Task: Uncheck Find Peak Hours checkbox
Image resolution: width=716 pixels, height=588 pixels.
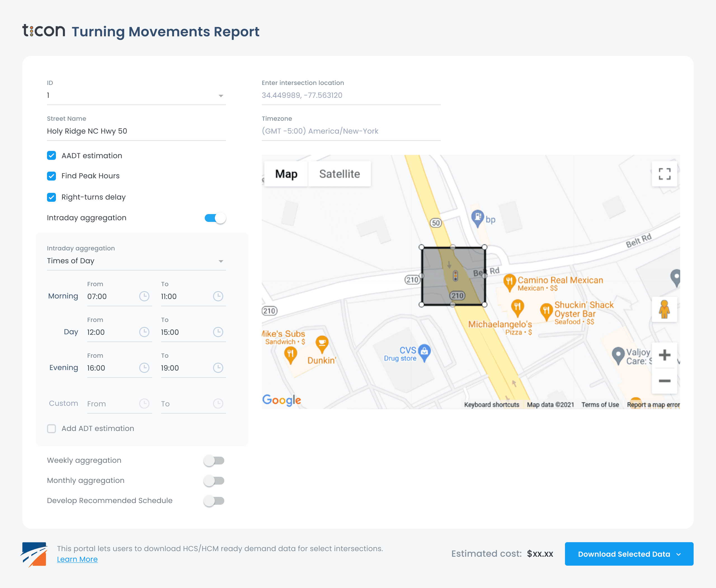Action: (51, 176)
